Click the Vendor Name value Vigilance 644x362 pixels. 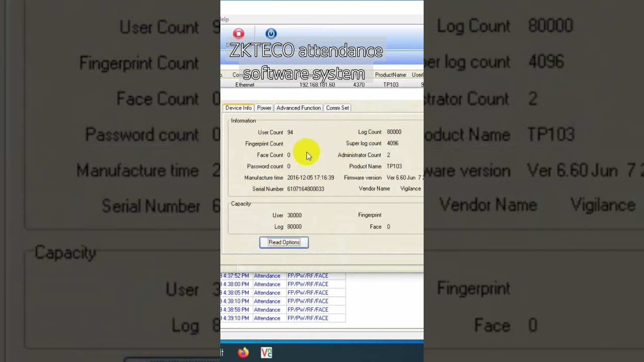click(411, 189)
